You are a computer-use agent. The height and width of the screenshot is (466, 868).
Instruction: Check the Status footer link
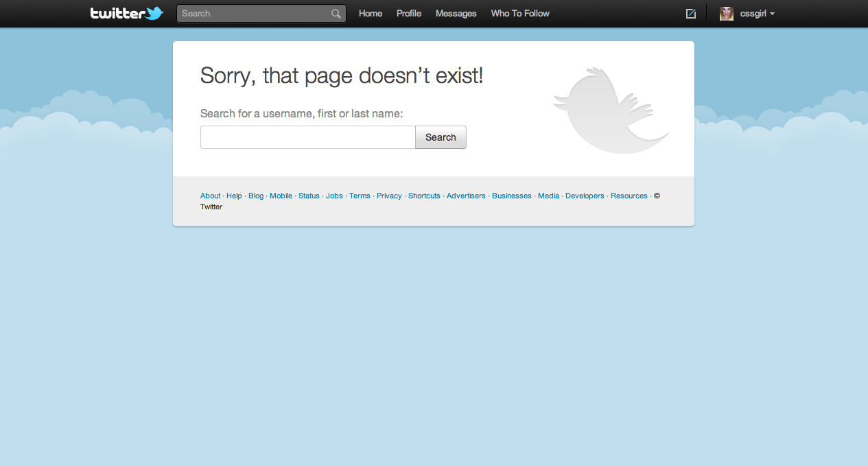[309, 196]
